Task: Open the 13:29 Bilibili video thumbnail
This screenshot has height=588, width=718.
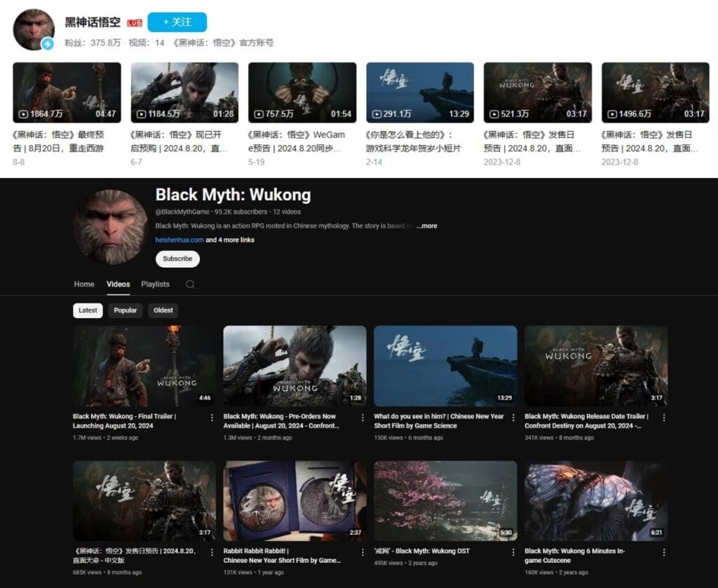Action: (x=419, y=93)
